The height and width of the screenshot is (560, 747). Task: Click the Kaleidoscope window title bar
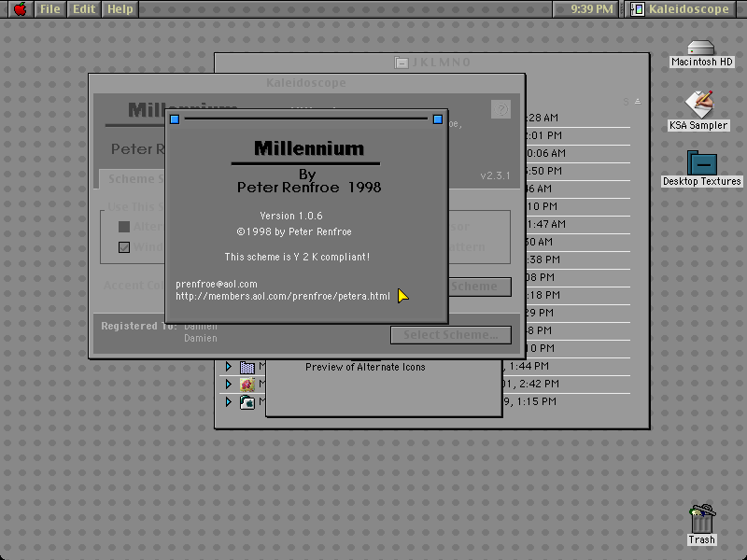coord(306,83)
